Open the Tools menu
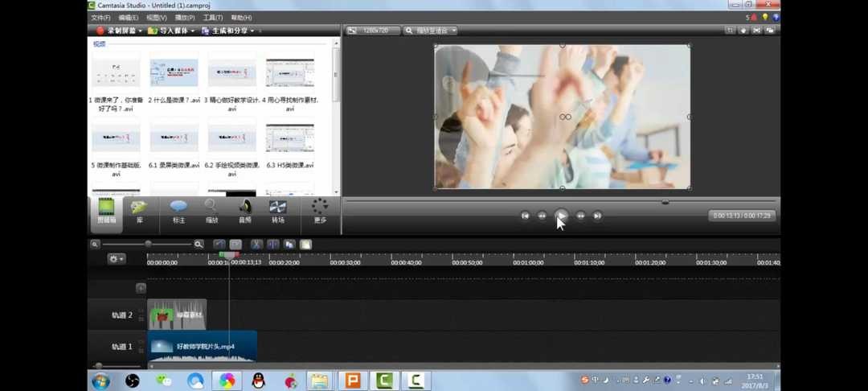 [x=212, y=17]
